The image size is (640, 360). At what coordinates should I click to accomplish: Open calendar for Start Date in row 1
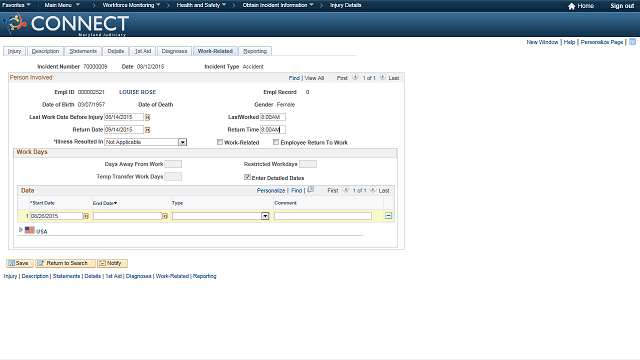86,216
